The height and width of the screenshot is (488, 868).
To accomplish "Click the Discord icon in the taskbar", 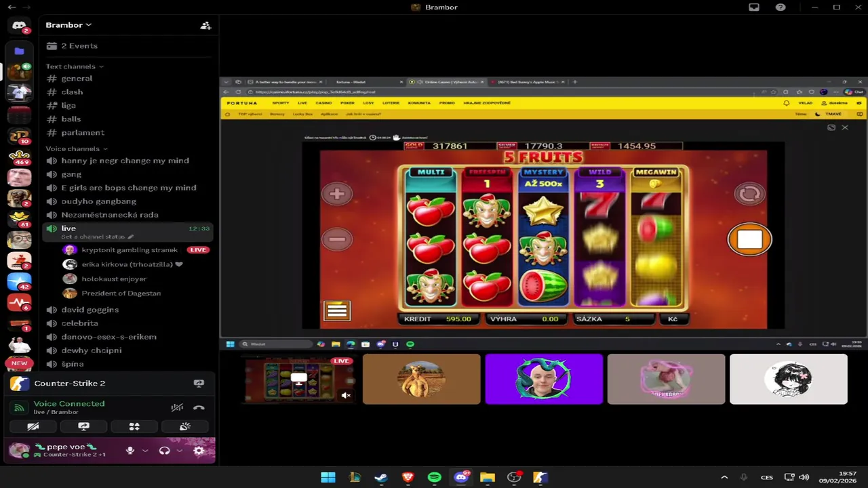I will tap(461, 477).
